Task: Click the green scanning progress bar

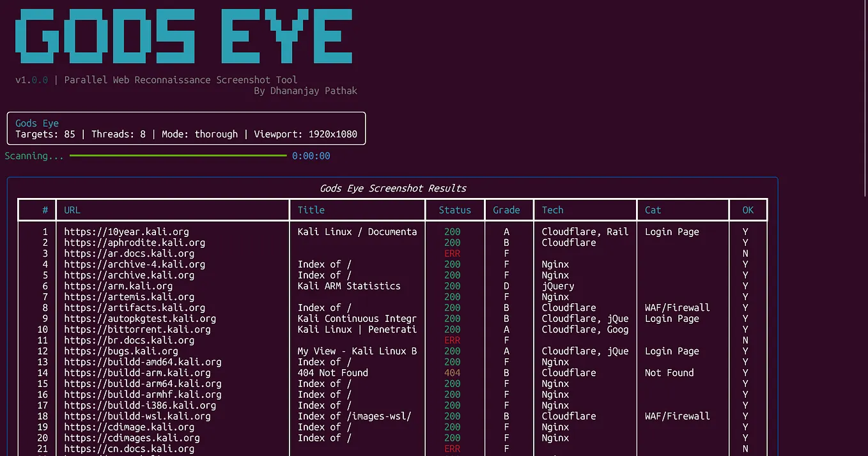Action: click(x=178, y=156)
